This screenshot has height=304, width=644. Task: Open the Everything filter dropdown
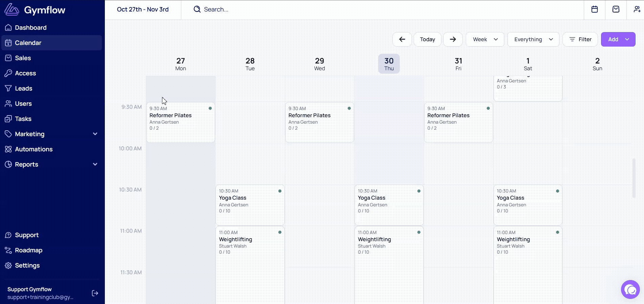pos(533,40)
